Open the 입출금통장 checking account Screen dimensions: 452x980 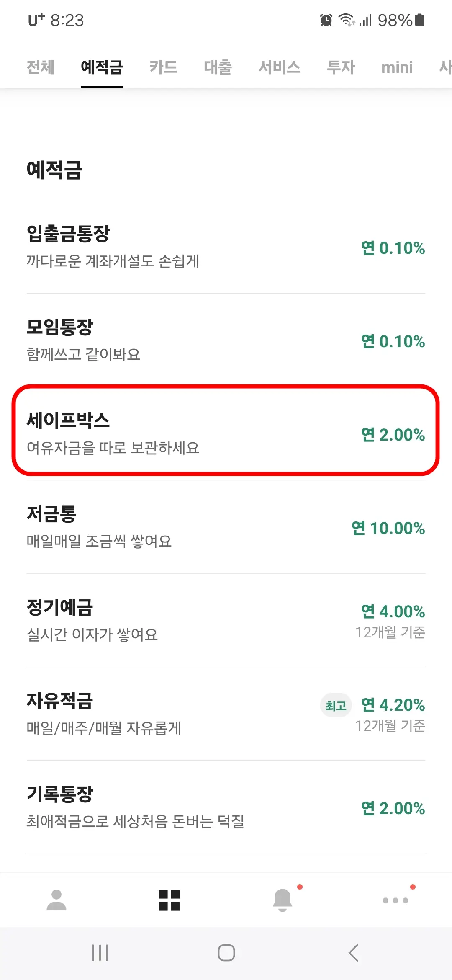point(226,247)
